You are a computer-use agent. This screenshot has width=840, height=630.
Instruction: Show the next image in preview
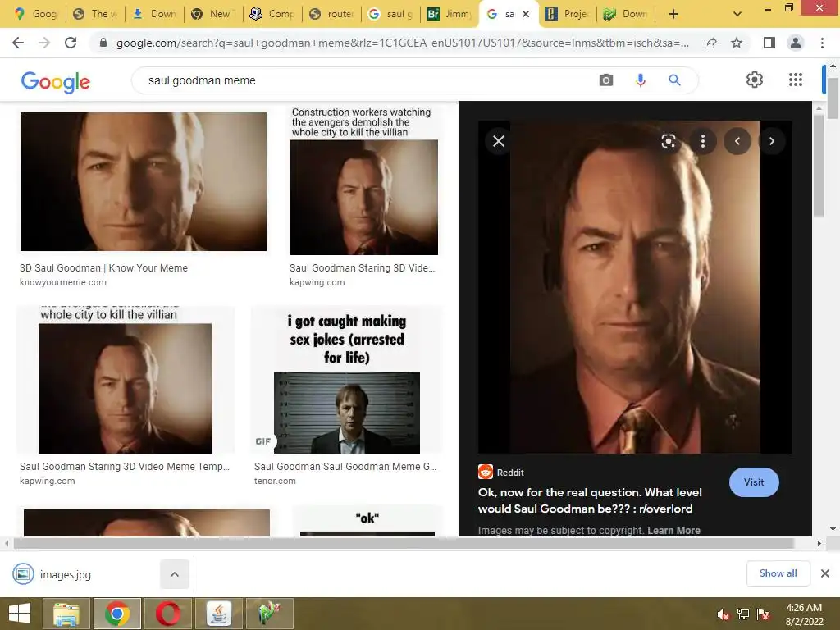(x=772, y=141)
